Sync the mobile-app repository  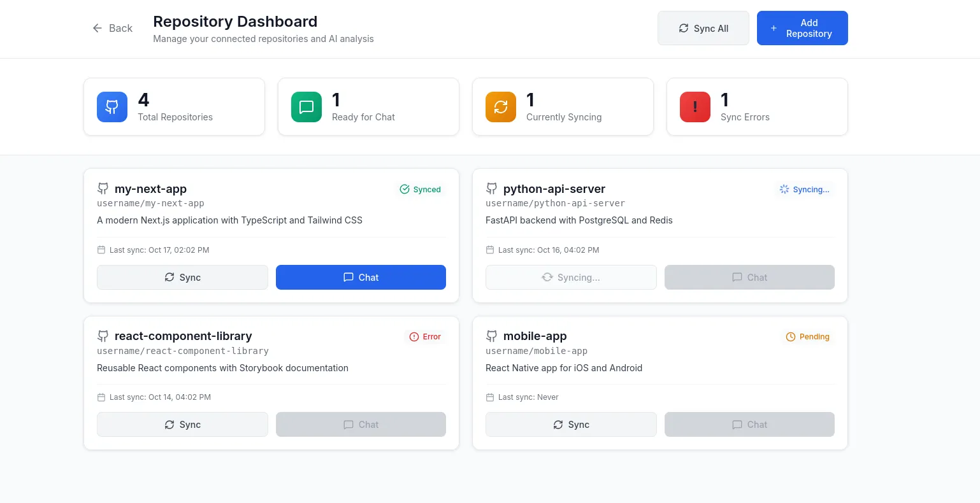(x=571, y=424)
